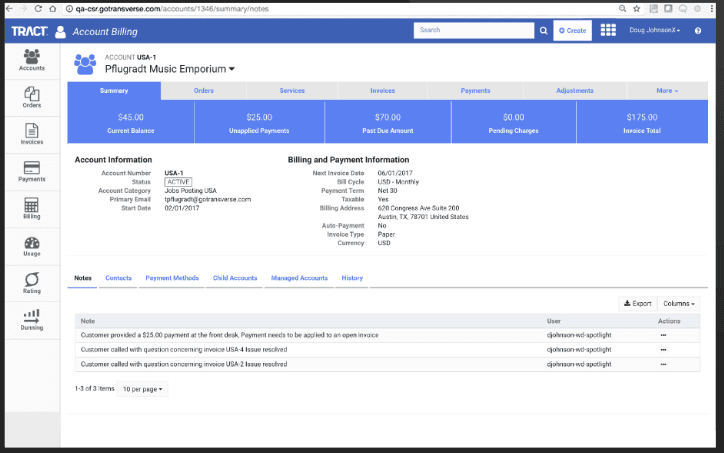This screenshot has width=724, height=453.
Task: Open the Payment Methods tab
Action: [x=172, y=278]
